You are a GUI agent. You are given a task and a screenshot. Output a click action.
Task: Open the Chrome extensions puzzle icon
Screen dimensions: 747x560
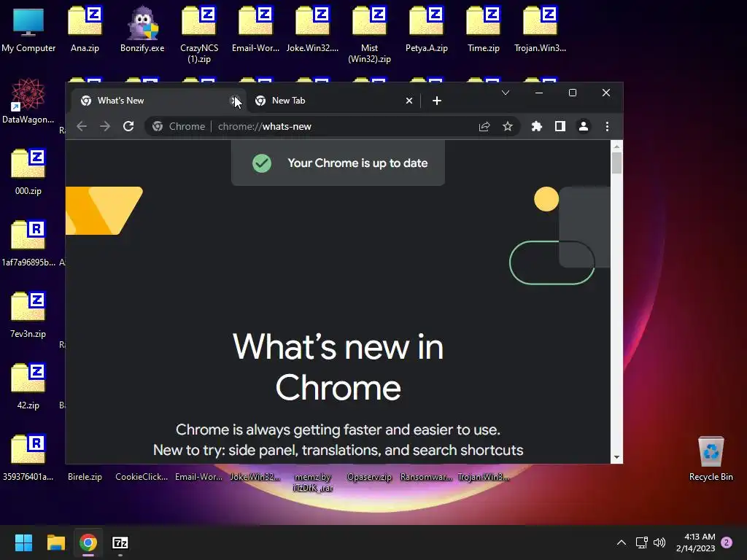(x=536, y=126)
